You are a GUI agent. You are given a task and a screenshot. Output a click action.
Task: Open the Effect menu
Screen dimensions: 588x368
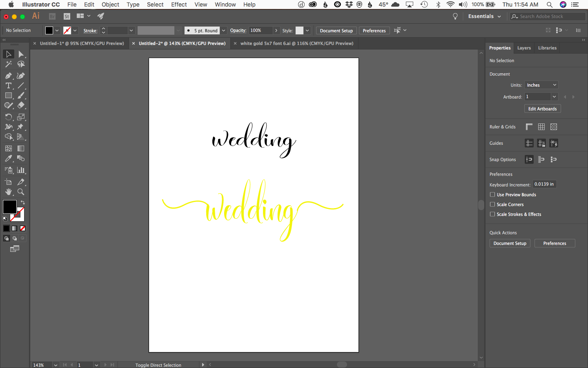tap(179, 4)
